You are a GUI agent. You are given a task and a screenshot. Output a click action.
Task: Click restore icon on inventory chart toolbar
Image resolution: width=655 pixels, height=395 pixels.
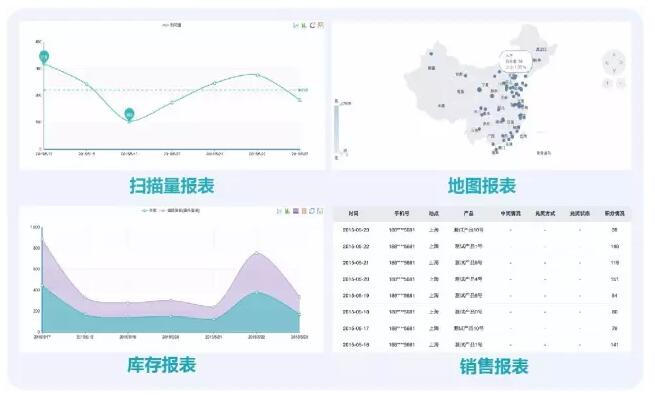click(312, 211)
